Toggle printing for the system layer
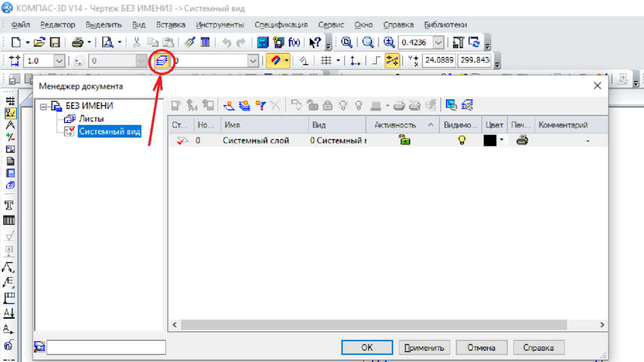 pos(522,141)
